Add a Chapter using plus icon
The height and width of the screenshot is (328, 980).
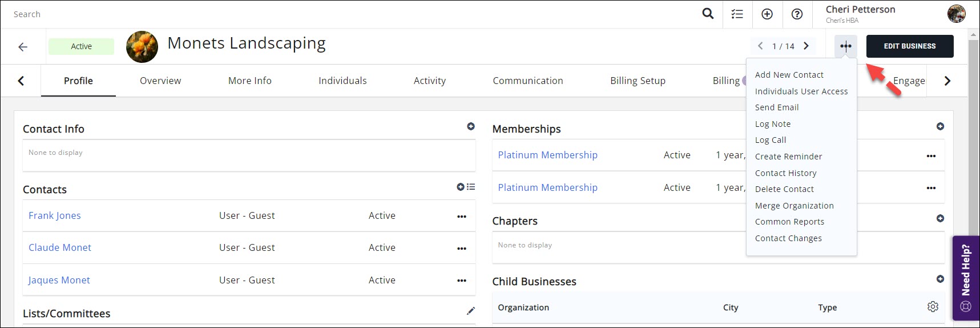tap(940, 218)
